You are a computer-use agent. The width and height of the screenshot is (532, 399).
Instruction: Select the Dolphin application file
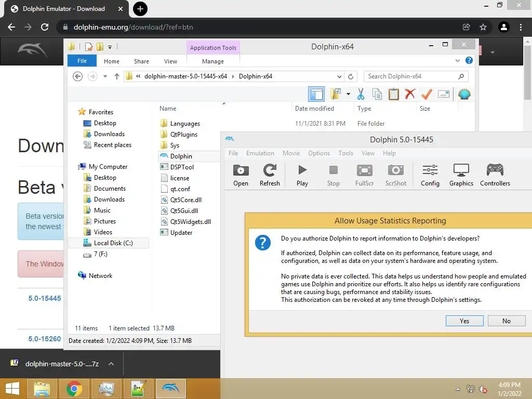click(181, 156)
